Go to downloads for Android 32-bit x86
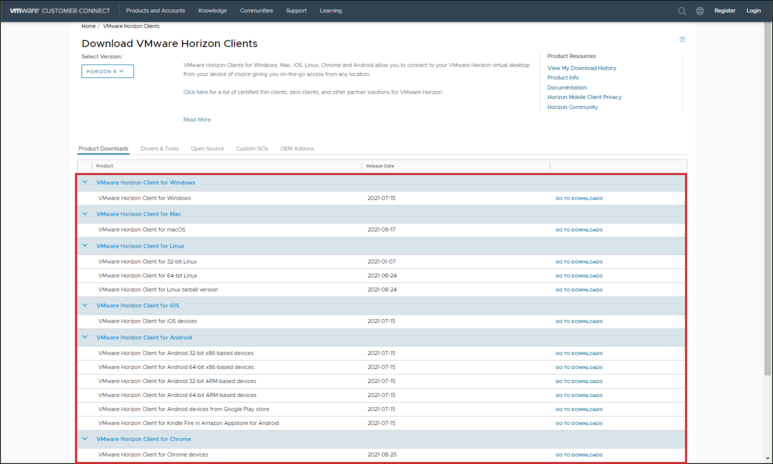Screen dimensions: 773x464 coord(579,354)
